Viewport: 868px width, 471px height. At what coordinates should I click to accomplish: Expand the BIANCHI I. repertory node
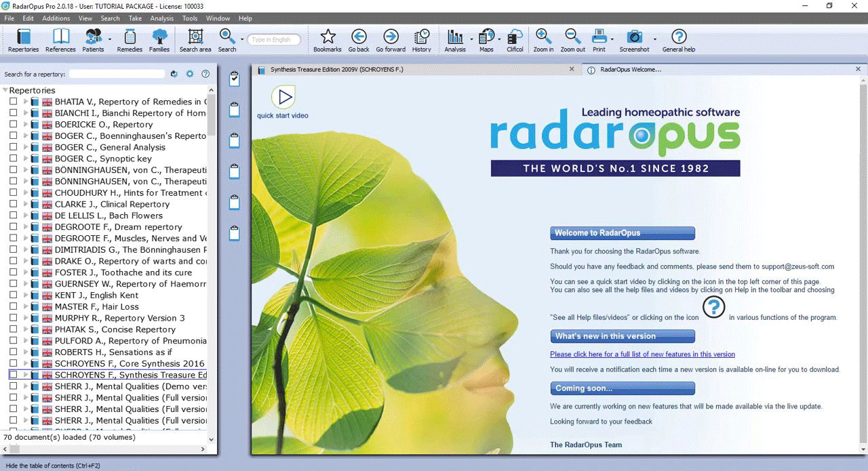[x=26, y=113]
